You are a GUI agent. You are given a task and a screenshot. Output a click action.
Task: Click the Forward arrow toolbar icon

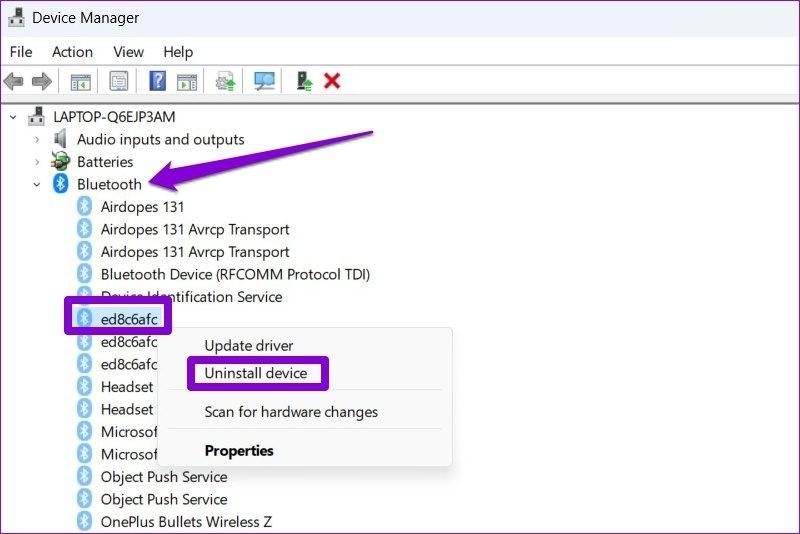pyautogui.click(x=41, y=81)
